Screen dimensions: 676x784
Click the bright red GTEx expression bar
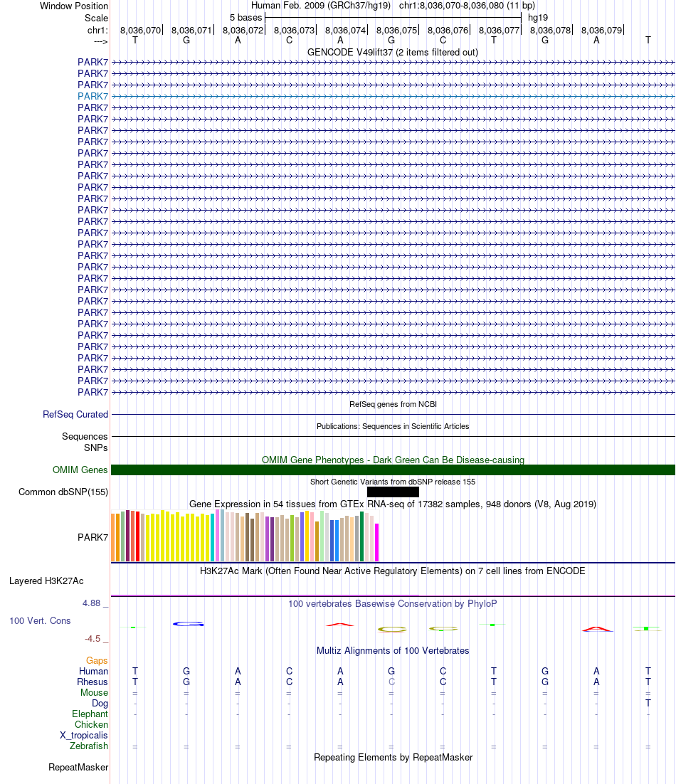(x=137, y=536)
